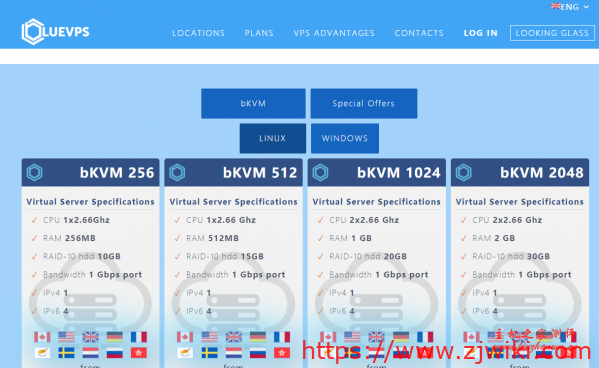This screenshot has width=599, height=368.
Task: Select Sweden flag on bKVM 512 card
Action: pyautogui.click(x=209, y=353)
